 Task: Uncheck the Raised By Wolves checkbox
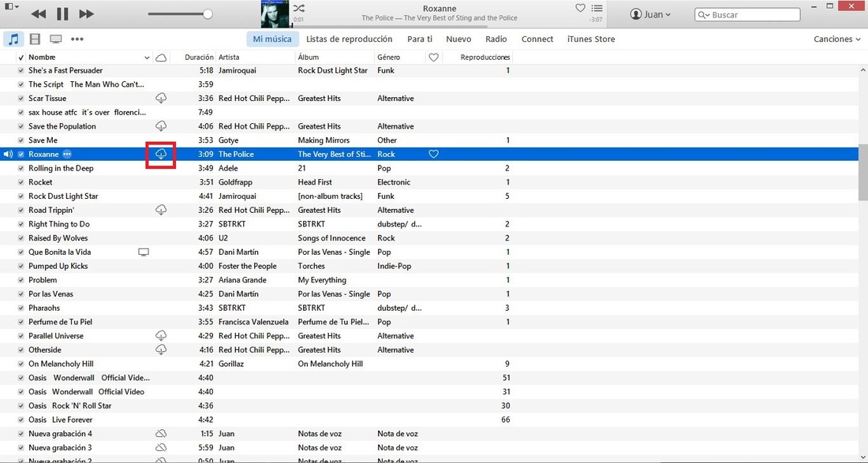[21, 238]
